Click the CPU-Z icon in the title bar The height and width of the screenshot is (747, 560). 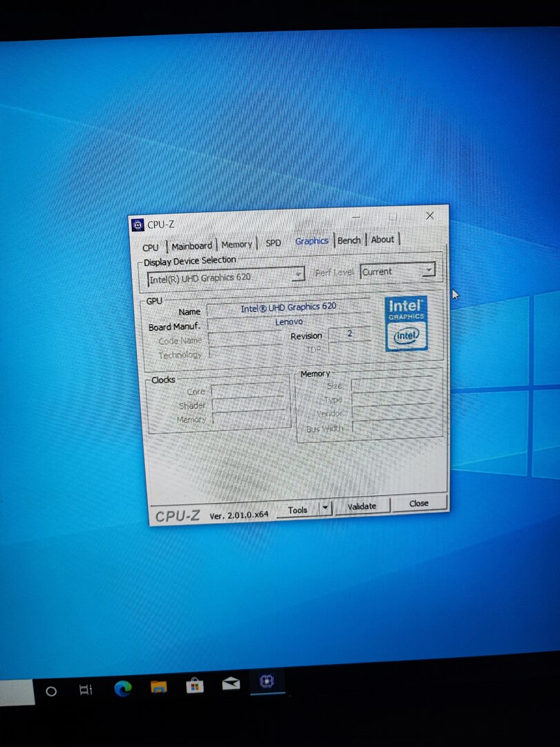pyautogui.click(x=138, y=225)
